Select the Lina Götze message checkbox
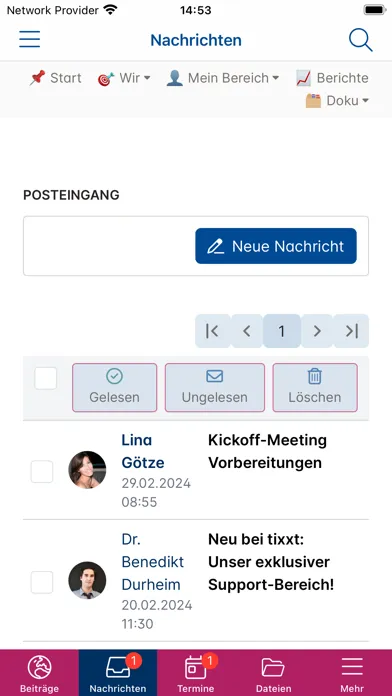 (42, 471)
